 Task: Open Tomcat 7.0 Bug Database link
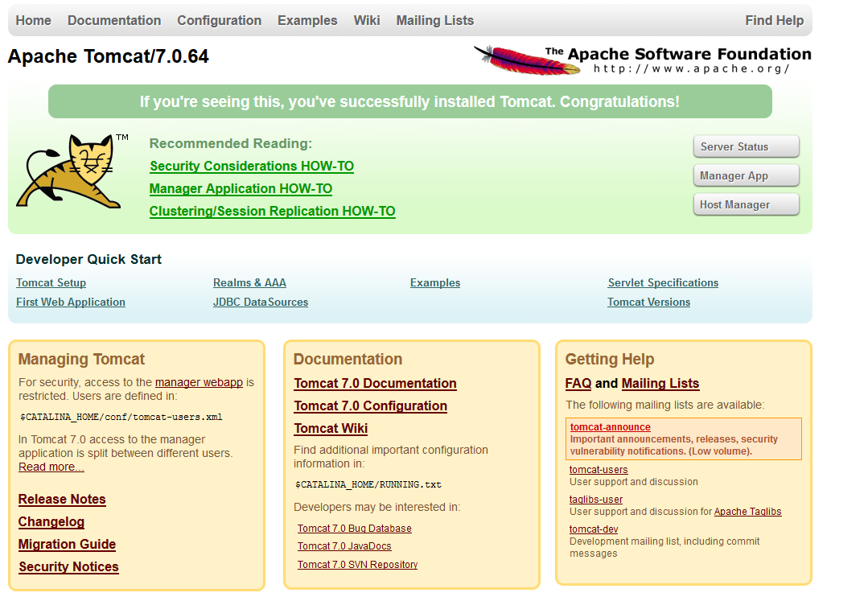pyautogui.click(x=354, y=529)
